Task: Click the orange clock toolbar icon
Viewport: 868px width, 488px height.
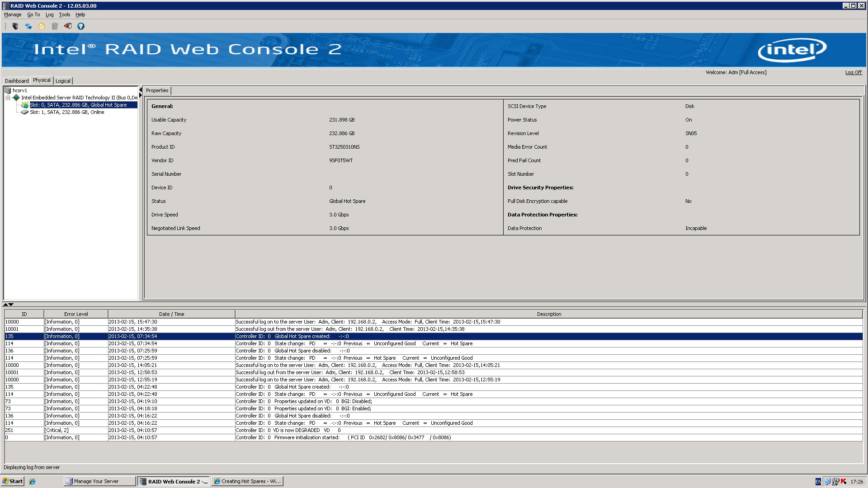Action: (x=42, y=26)
